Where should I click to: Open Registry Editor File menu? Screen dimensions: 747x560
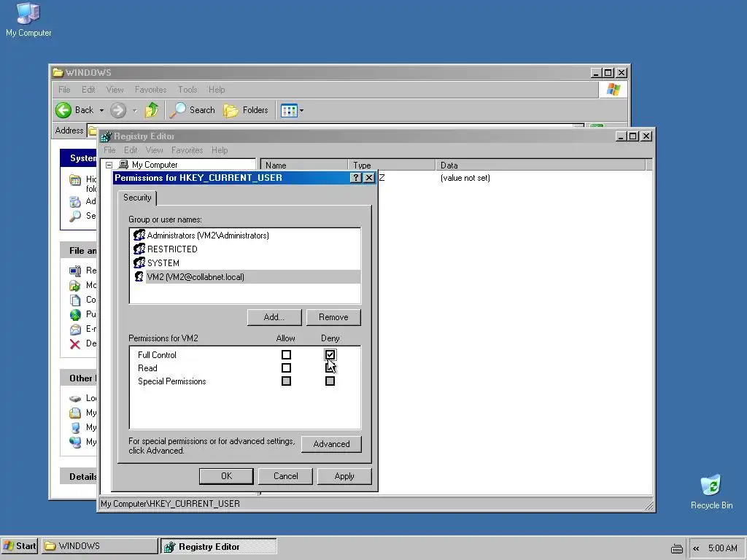109,150
